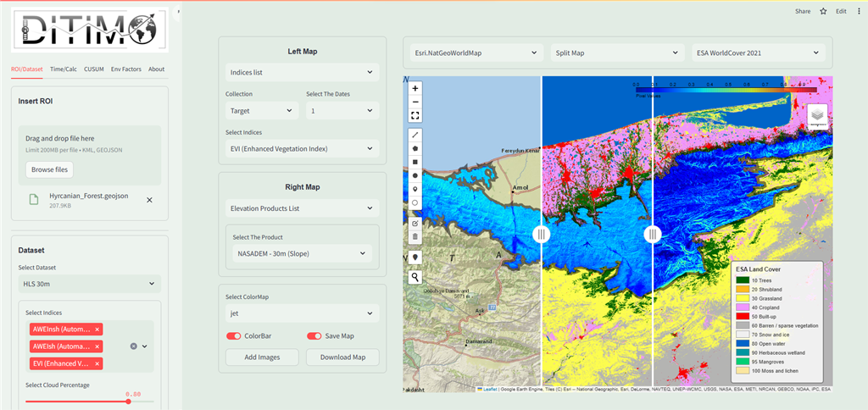Open the Esri.NatGeoWorldMap basemap dropdown
The image size is (868, 410).
pos(476,53)
